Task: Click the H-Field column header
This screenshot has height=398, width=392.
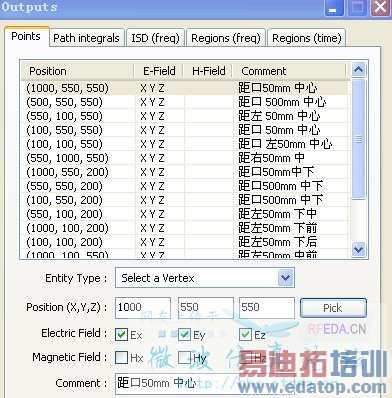Action: [208, 71]
